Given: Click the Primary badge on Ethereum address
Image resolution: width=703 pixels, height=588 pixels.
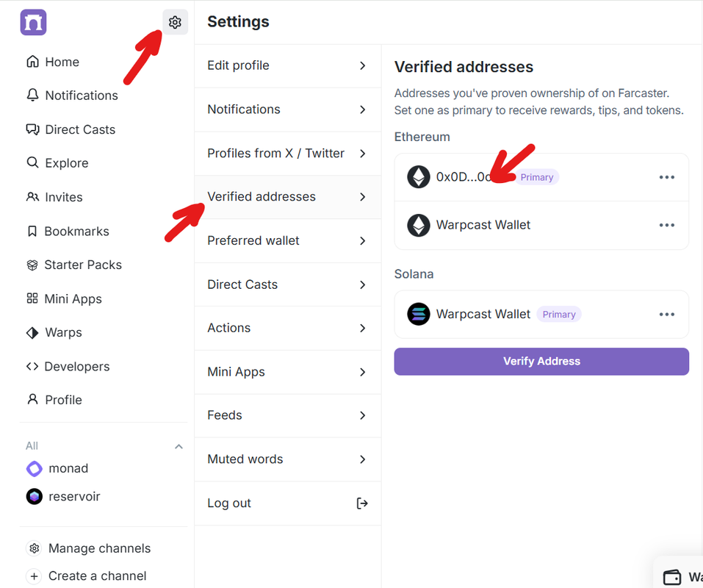Looking at the screenshot, I should tap(537, 177).
